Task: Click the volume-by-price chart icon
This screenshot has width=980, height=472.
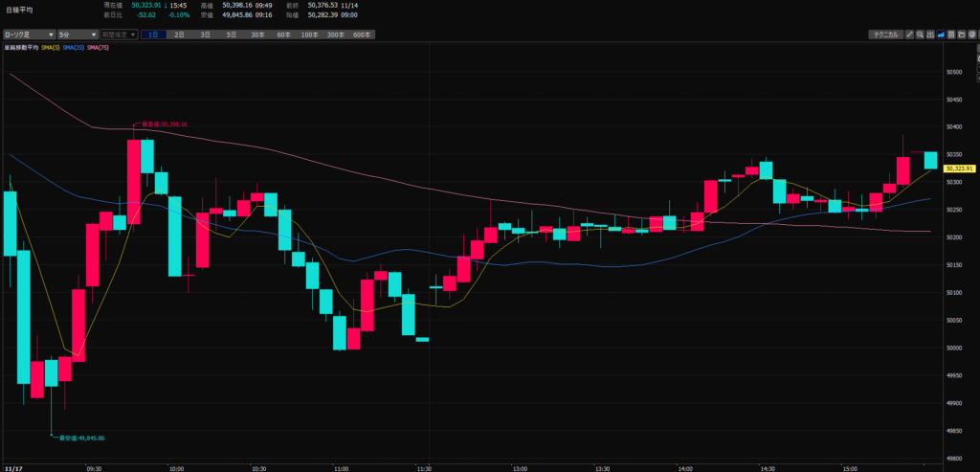Action: 931,34
